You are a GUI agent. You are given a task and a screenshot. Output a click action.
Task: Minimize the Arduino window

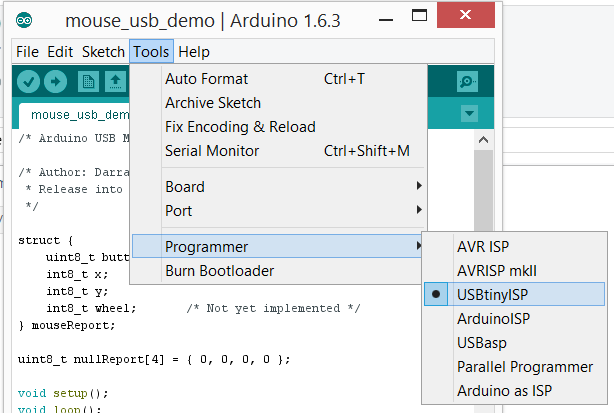[386, 20]
